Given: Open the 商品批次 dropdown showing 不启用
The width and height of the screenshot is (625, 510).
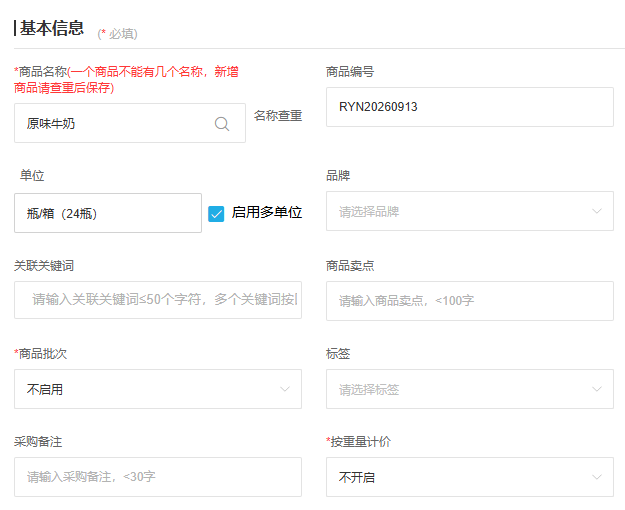Looking at the screenshot, I should pyautogui.click(x=158, y=389).
